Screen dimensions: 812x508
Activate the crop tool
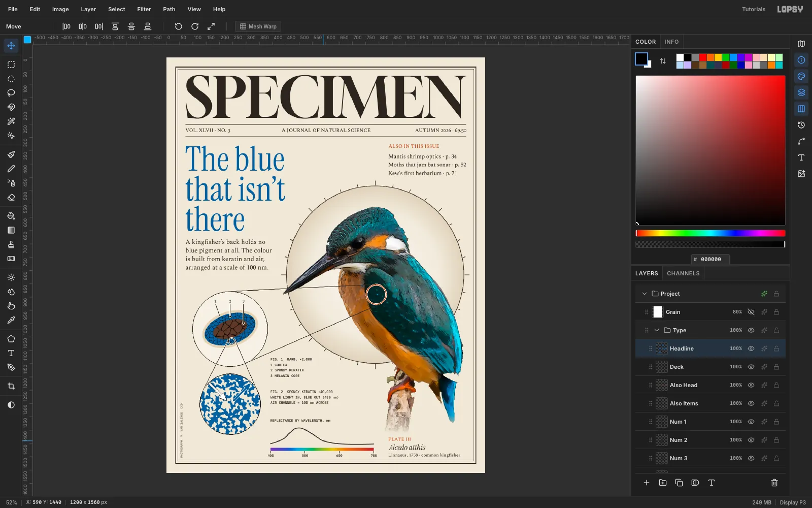coord(11,386)
